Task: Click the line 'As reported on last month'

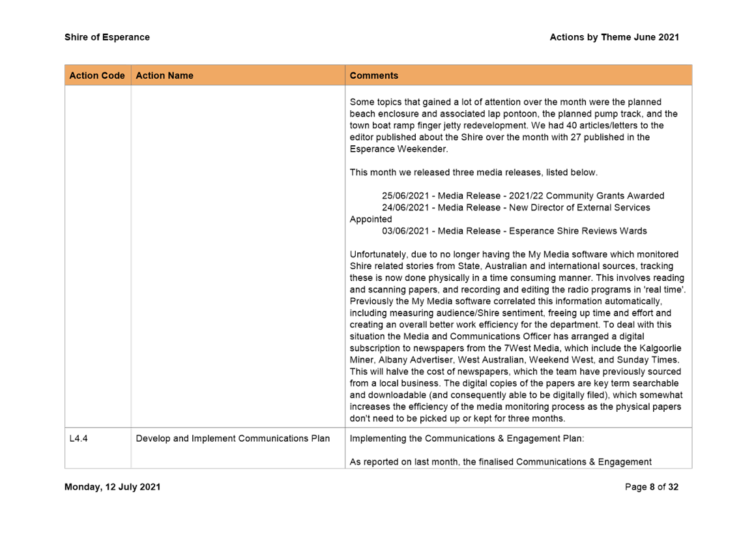Action: pyautogui.click(x=501, y=462)
